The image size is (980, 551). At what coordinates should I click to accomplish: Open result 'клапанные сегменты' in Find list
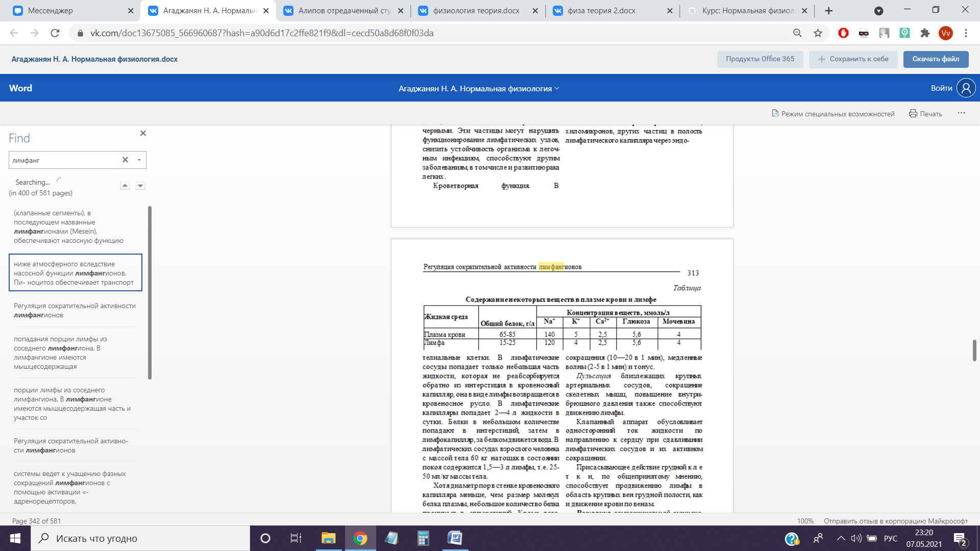point(75,227)
